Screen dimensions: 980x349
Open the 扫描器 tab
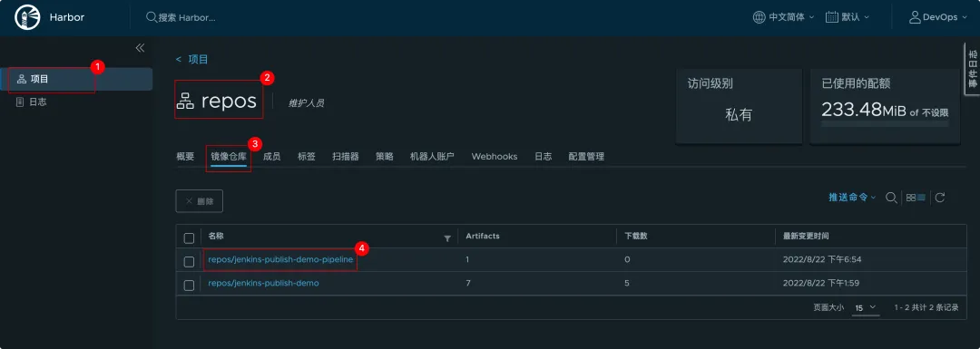[x=346, y=157]
